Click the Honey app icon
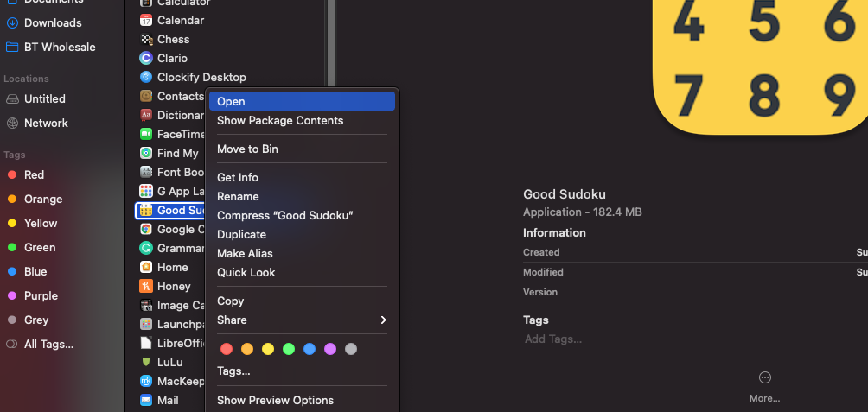This screenshot has width=868, height=412. (x=145, y=286)
